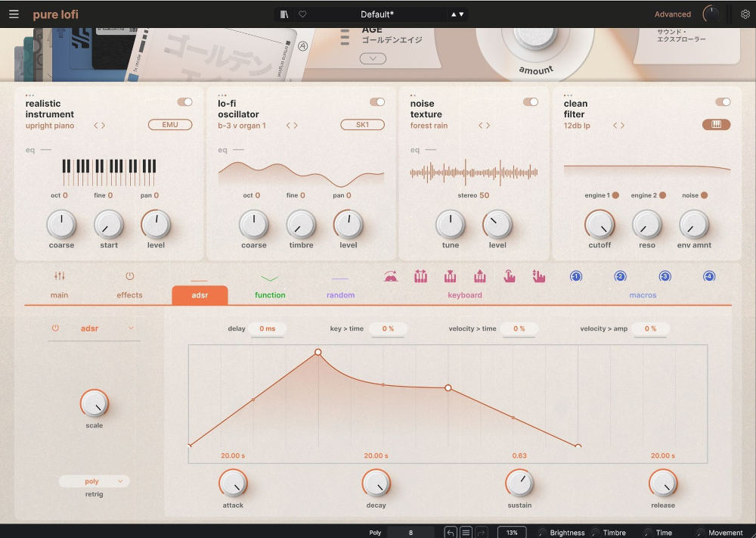Click the keyboard icon in clean filter
Viewport: 756px width, 538px height.
tap(716, 125)
